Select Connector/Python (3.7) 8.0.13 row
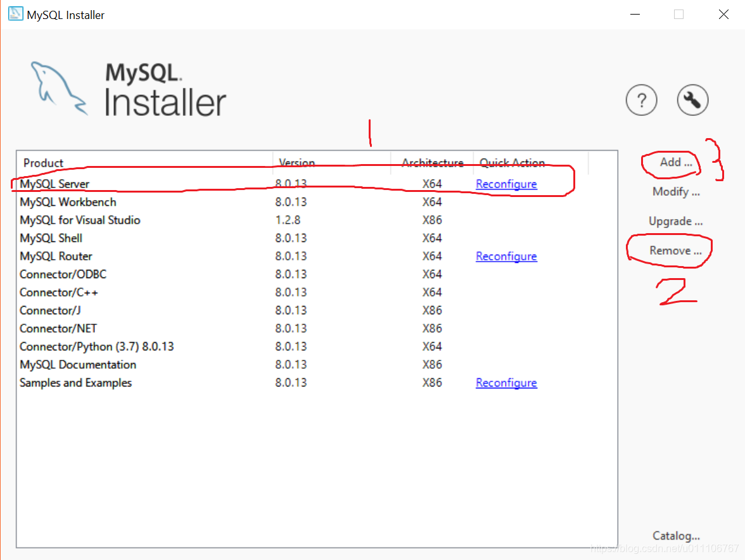This screenshot has height=560, width=745. pyautogui.click(x=317, y=347)
